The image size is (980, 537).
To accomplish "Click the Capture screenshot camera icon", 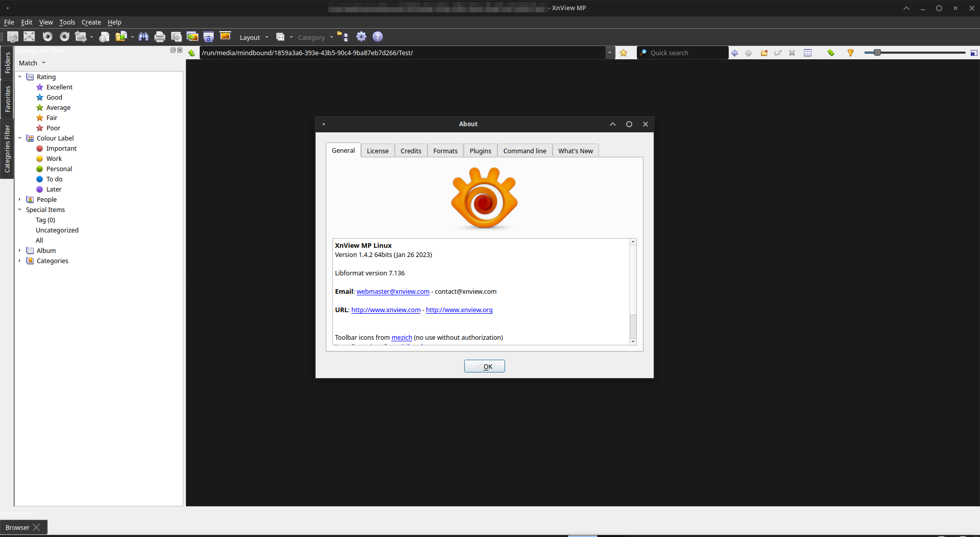I will pos(208,37).
